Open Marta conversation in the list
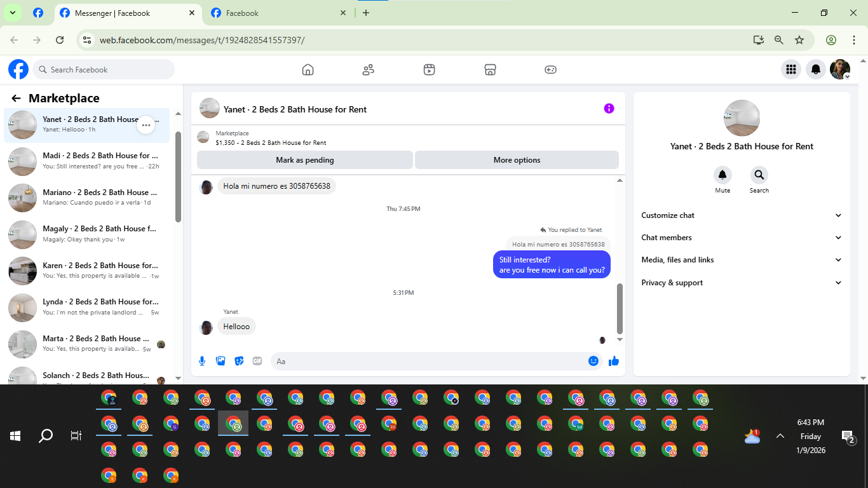 point(87,344)
